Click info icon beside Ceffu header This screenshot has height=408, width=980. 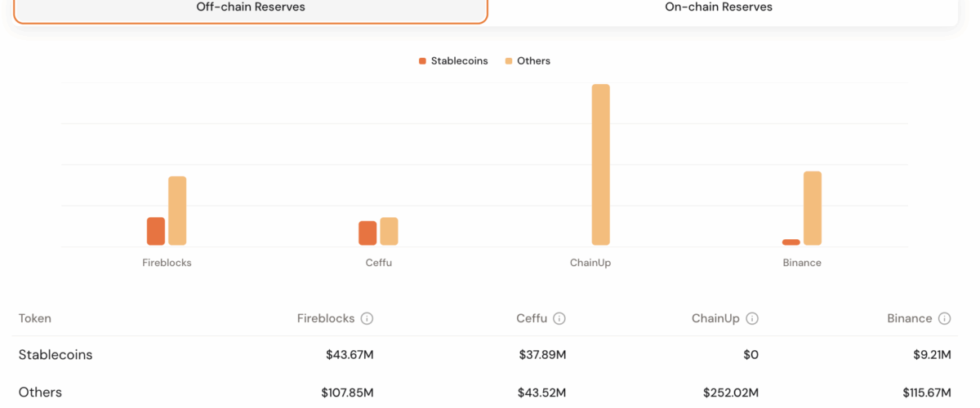tap(559, 319)
